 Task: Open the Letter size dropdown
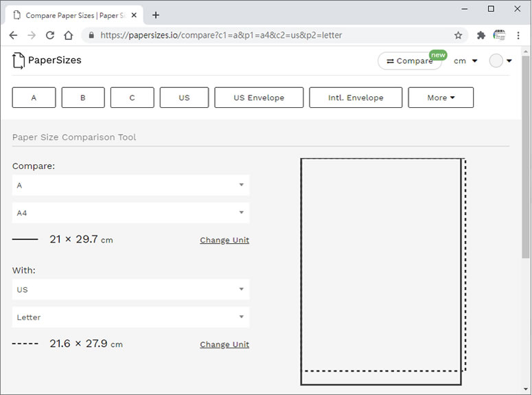(130, 317)
